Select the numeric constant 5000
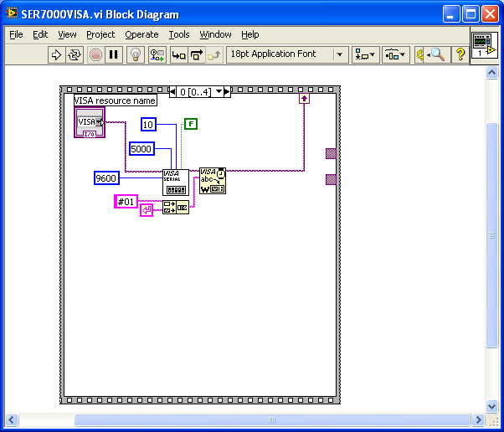504x432 pixels. click(141, 149)
